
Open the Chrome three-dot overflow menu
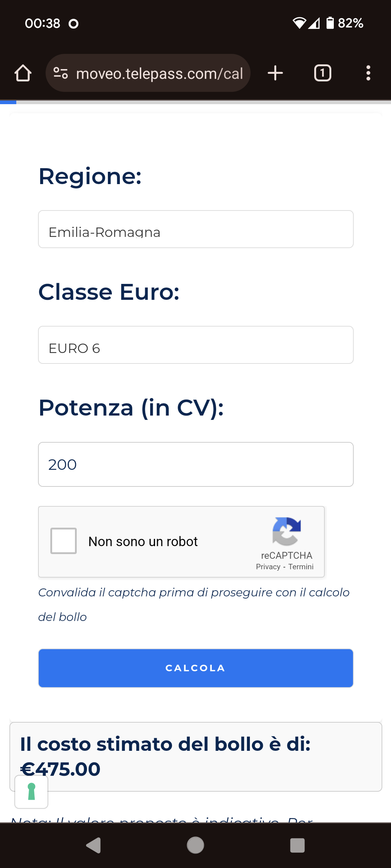(x=368, y=73)
